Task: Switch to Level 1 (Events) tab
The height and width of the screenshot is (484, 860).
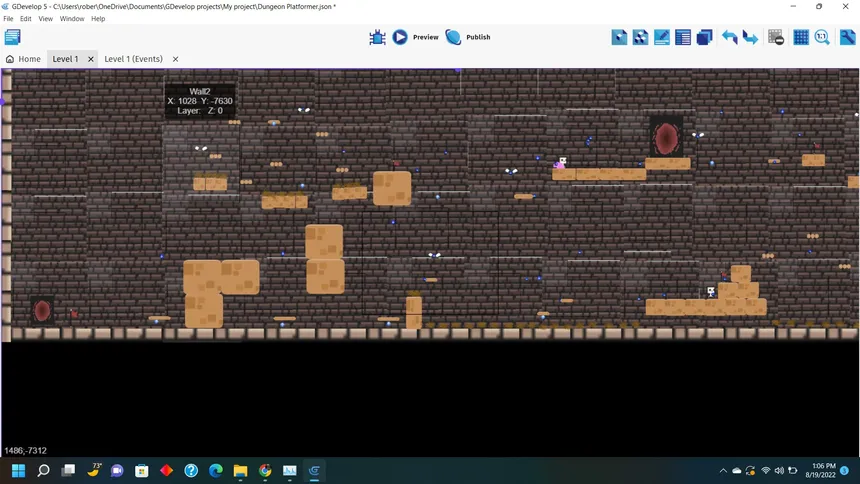Action: tap(133, 59)
